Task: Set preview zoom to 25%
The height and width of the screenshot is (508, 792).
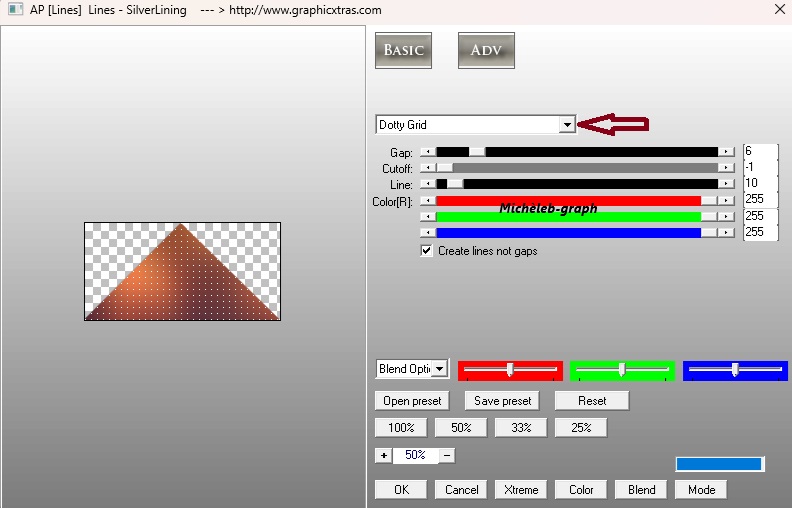Action: pyautogui.click(x=581, y=428)
